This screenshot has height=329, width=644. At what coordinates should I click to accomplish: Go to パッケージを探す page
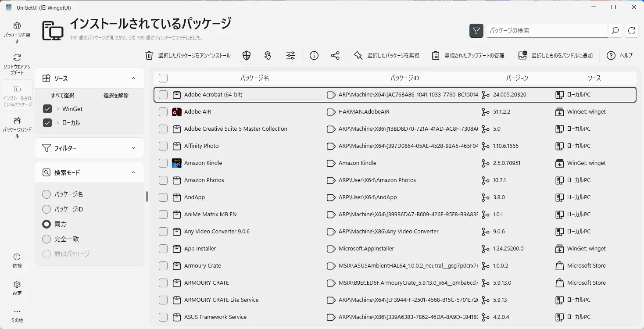point(17,33)
